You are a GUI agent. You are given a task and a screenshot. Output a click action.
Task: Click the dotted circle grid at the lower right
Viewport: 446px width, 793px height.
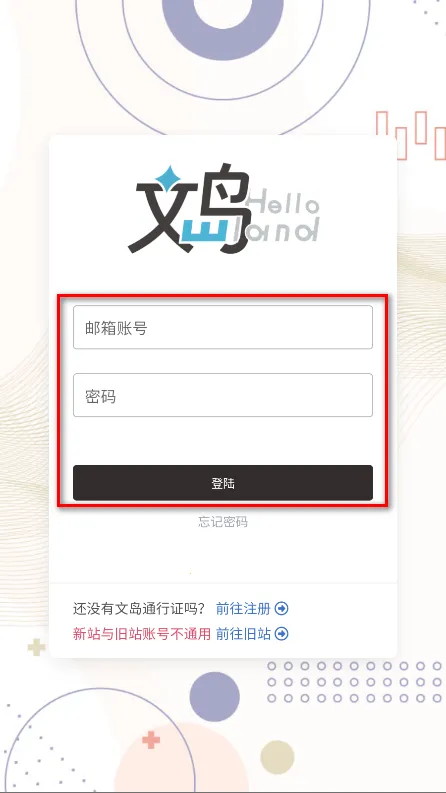354,682
